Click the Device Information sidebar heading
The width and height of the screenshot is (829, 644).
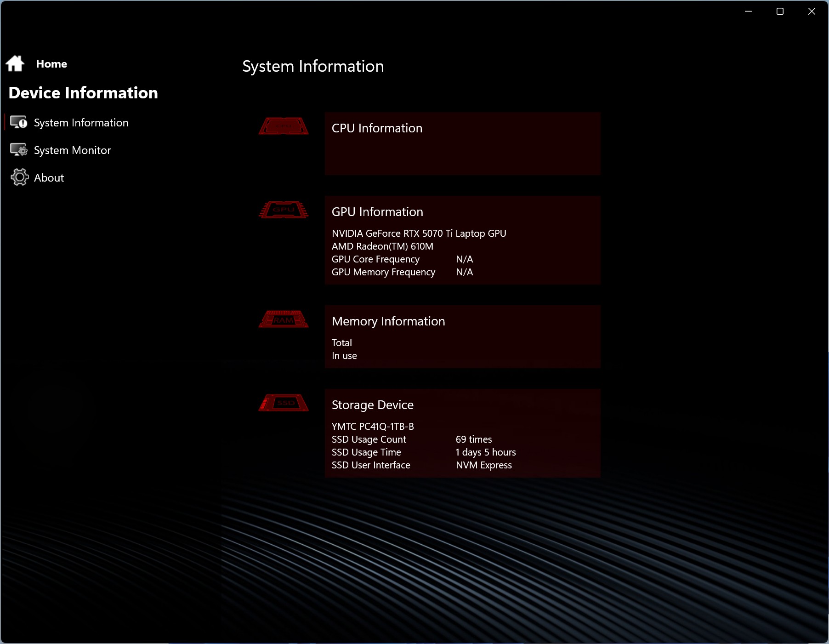point(83,93)
